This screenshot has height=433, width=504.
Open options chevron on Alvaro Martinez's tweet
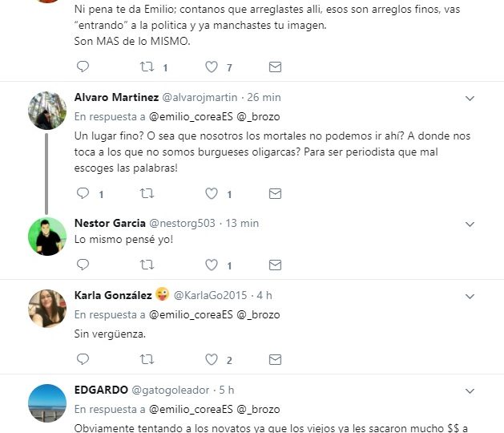470,99
